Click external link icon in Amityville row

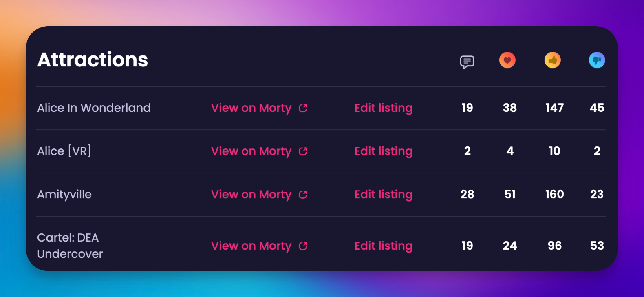(x=303, y=195)
